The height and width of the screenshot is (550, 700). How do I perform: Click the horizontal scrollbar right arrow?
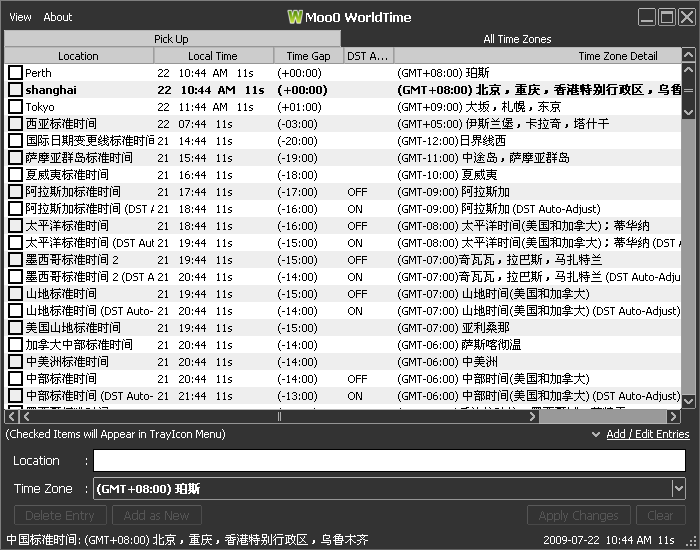pyautogui.click(x=673, y=417)
